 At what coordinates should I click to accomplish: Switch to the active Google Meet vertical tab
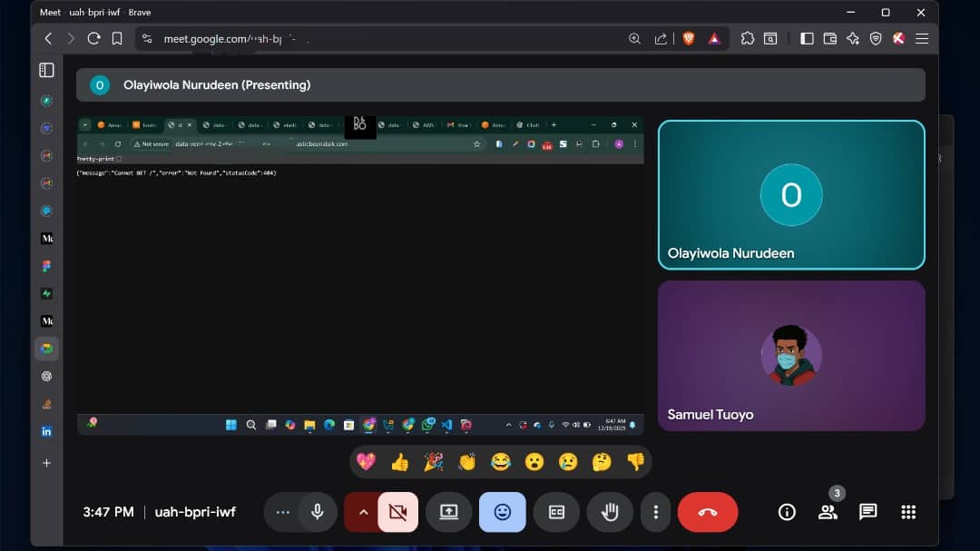pyautogui.click(x=47, y=349)
